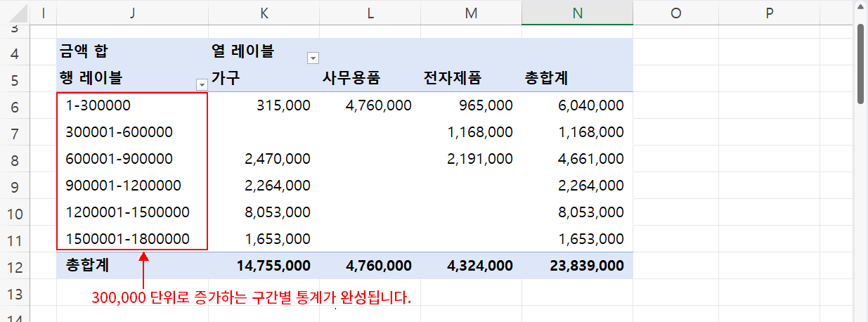868x322 pixels.
Task: Select column header N
Action: tap(577, 12)
